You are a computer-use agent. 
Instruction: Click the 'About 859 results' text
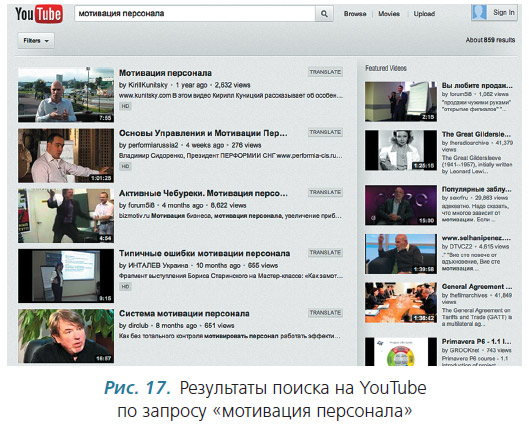[490, 40]
